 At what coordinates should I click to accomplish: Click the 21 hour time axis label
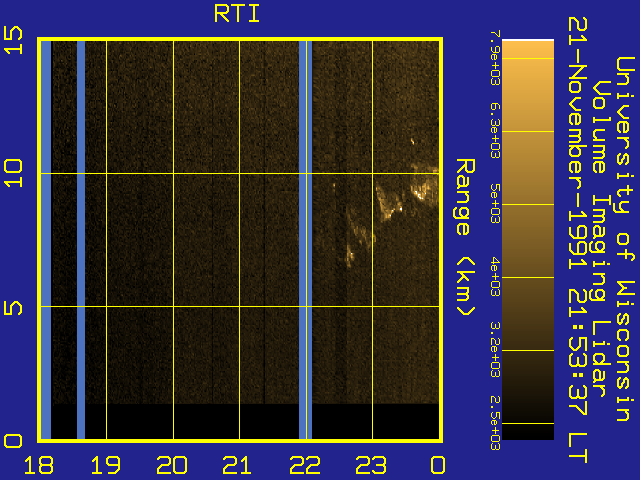click(238, 465)
